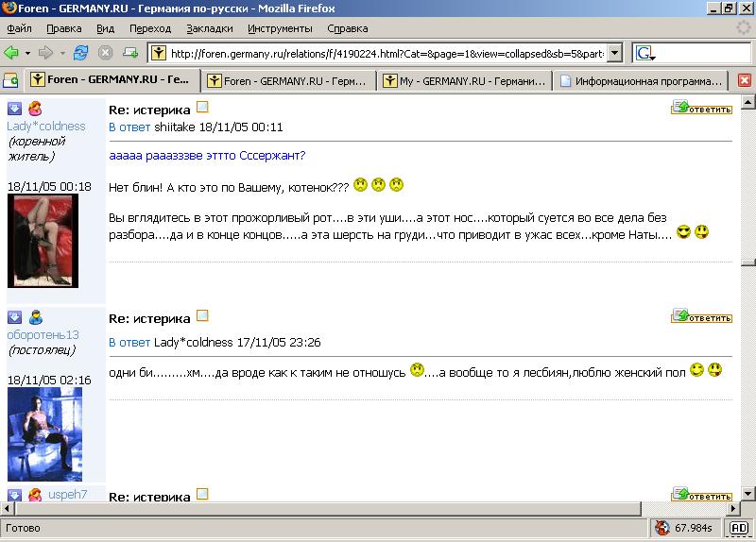Click the AD blocker status bar icon
The height and width of the screenshot is (542, 756).
tap(739, 528)
